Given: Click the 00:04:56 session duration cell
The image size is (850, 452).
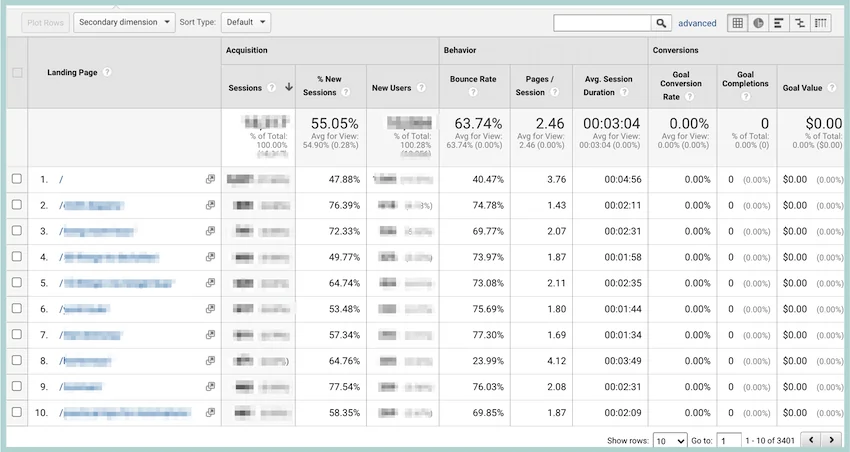Looking at the screenshot, I should (x=623, y=179).
